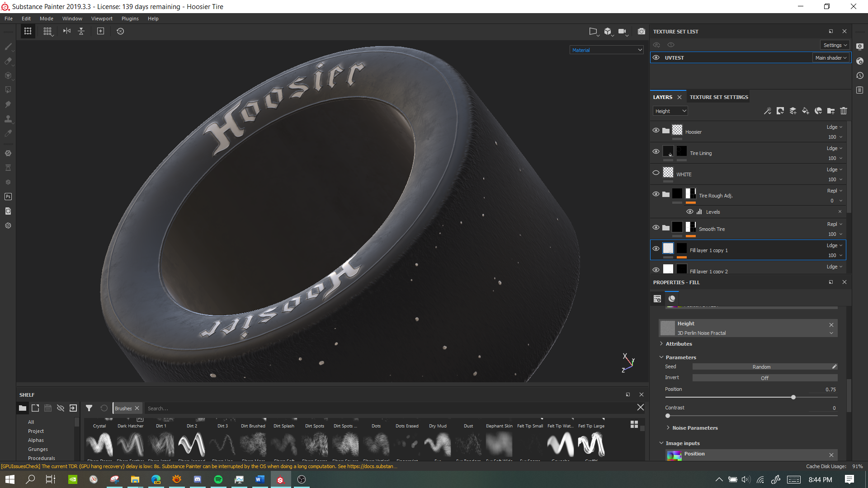Screen dimensions: 868x488
Task: Switch viewport to 3D cube view mode
Action: [608, 31]
